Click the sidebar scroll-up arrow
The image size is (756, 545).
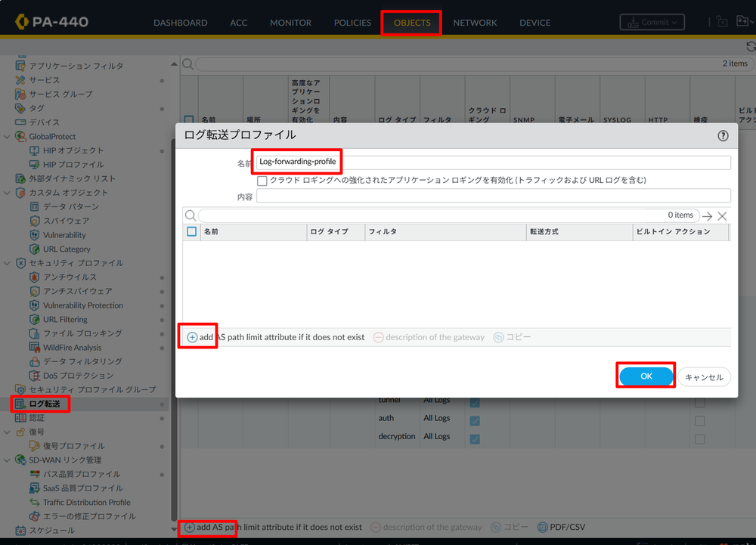[x=174, y=64]
